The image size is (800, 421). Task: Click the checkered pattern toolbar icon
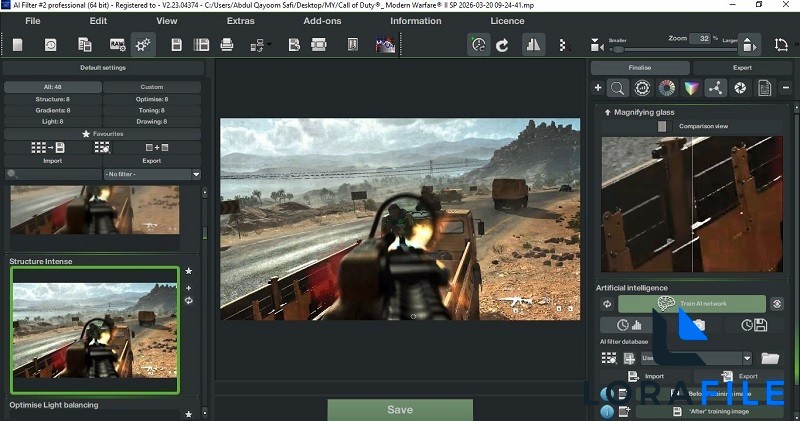point(563,45)
